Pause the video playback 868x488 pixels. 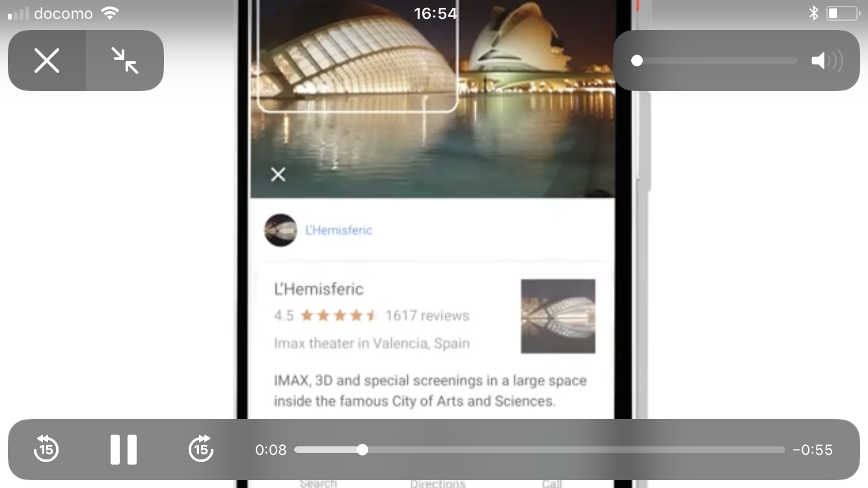coord(124,449)
